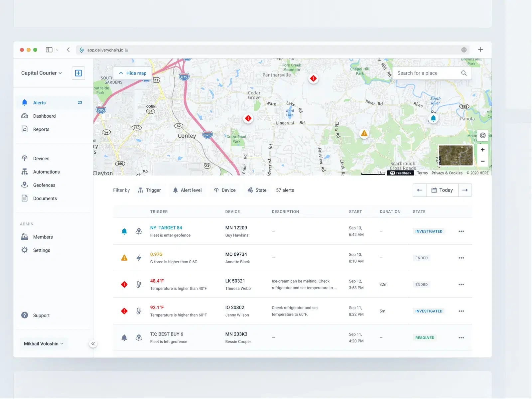Image resolution: width=532 pixels, height=399 pixels.
Task: Click the gray bell in TX: BEST BUY 6 row
Action: [x=124, y=338]
